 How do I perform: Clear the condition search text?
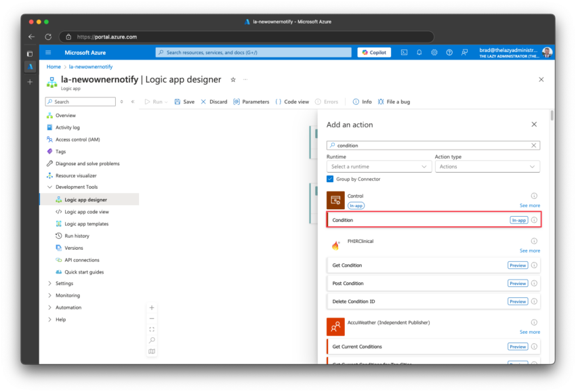click(x=534, y=146)
